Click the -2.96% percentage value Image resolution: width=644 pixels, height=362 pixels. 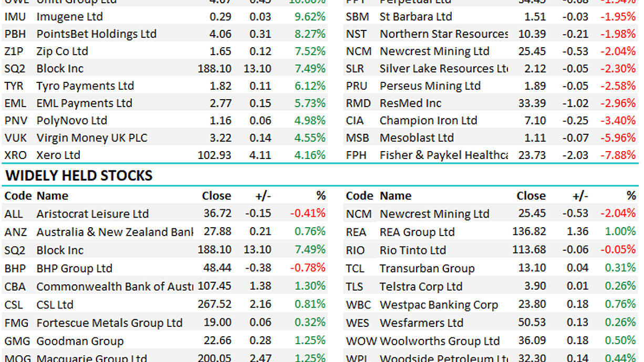point(618,103)
